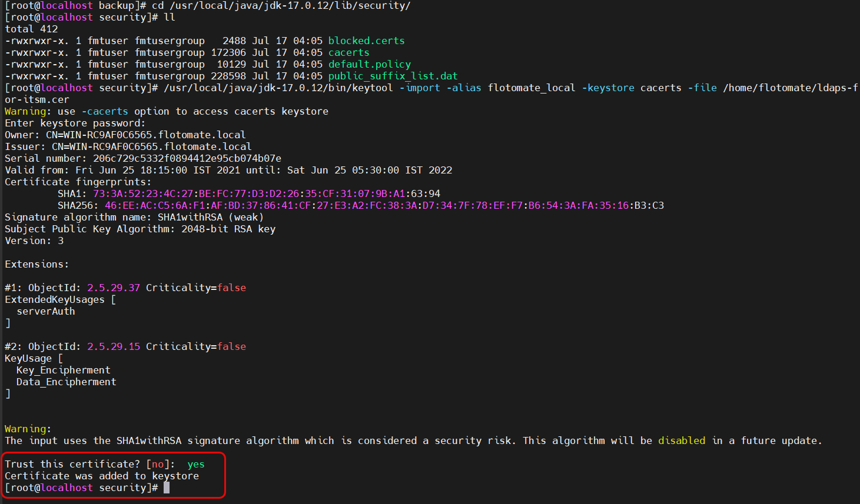Click the yellow 'disabled' word in warning

point(681,440)
